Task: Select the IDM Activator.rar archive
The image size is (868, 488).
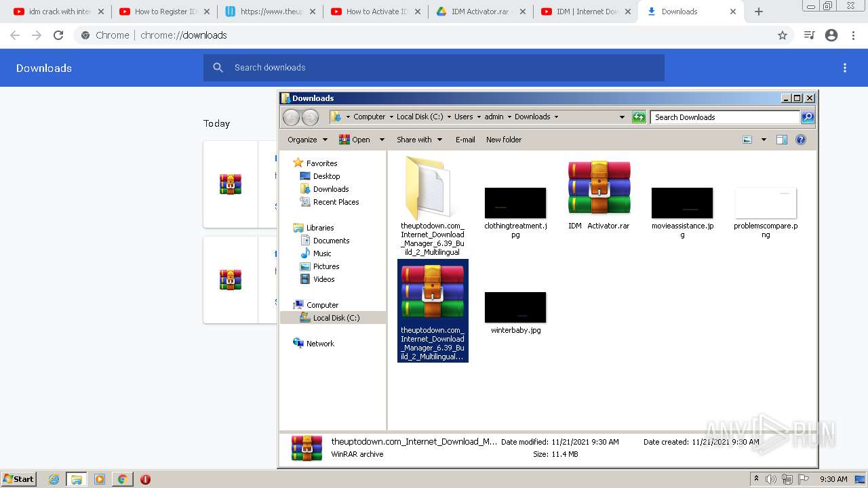Action: [x=599, y=195]
